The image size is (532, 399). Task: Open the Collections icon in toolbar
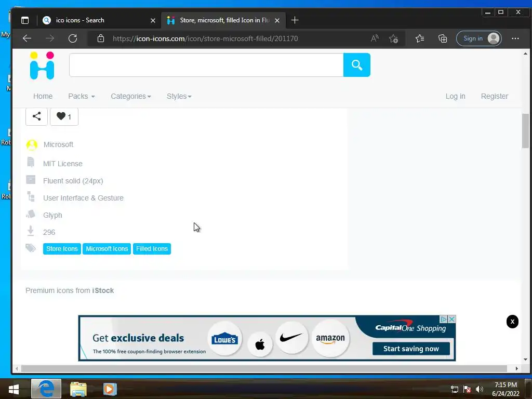(443, 38)
